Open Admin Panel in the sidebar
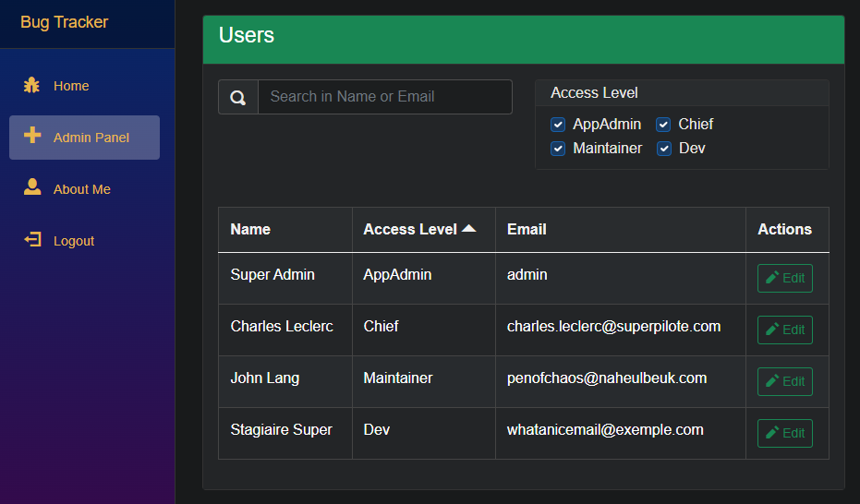 pyautogui.click(x=84, y=138)
